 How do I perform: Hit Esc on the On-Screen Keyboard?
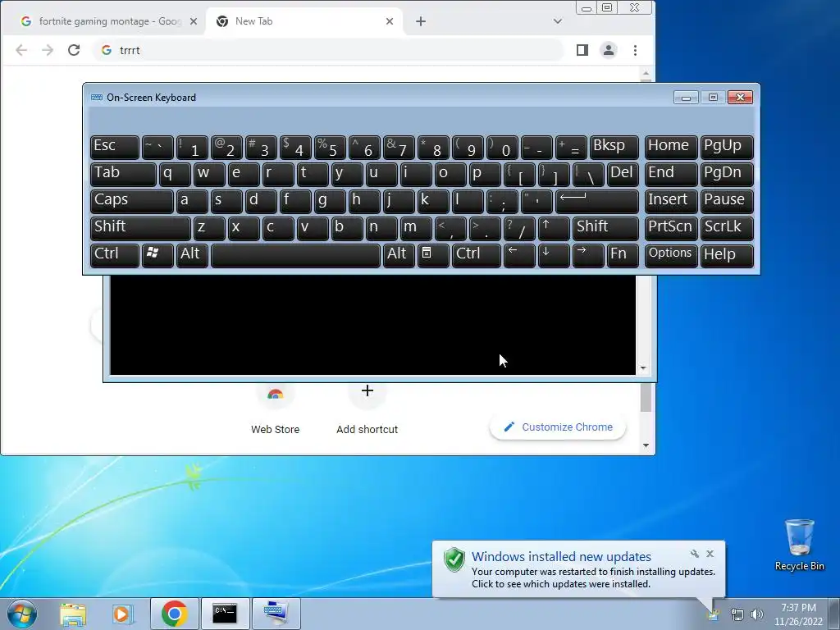(115, 147)
